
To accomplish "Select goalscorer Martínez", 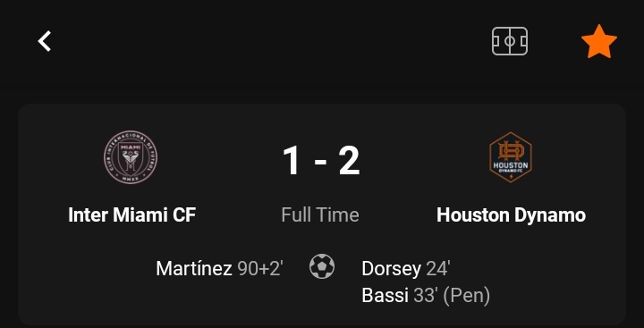I will [x=194, y=269].
